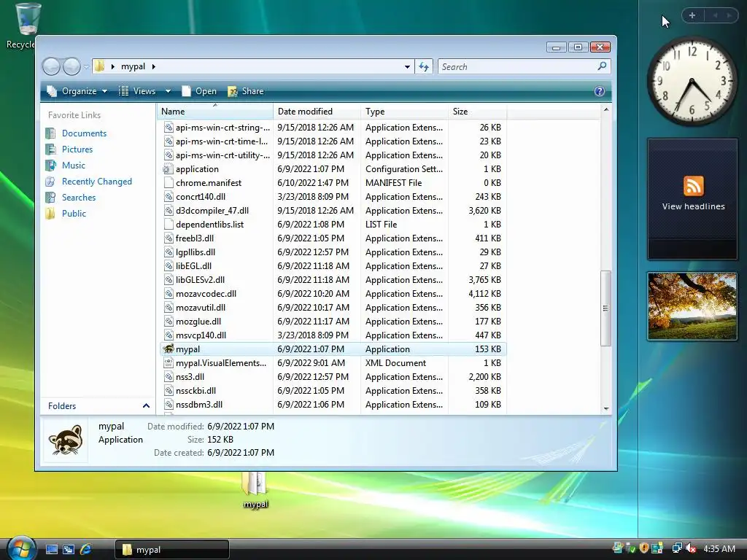
Task: Click the muted volume tray icon
Action: tap(691, 548)
